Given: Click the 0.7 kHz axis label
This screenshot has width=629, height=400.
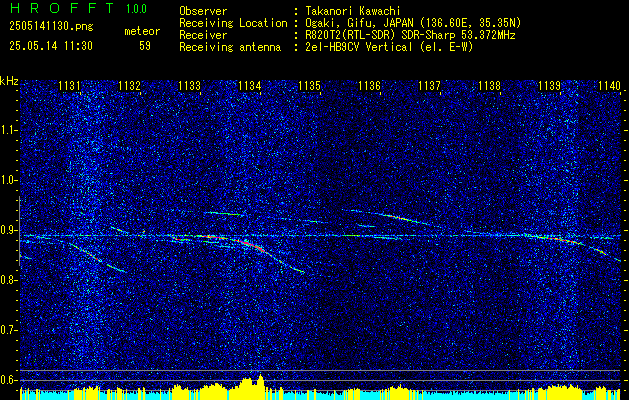Looking at the screenshot, I should (8, 330).
